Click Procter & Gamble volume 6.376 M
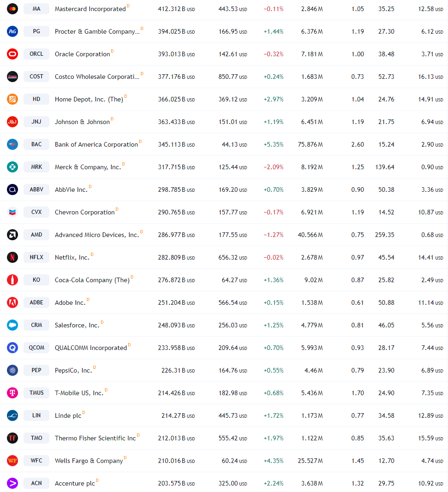Viewport: 448px width, 492px height. 312,31
